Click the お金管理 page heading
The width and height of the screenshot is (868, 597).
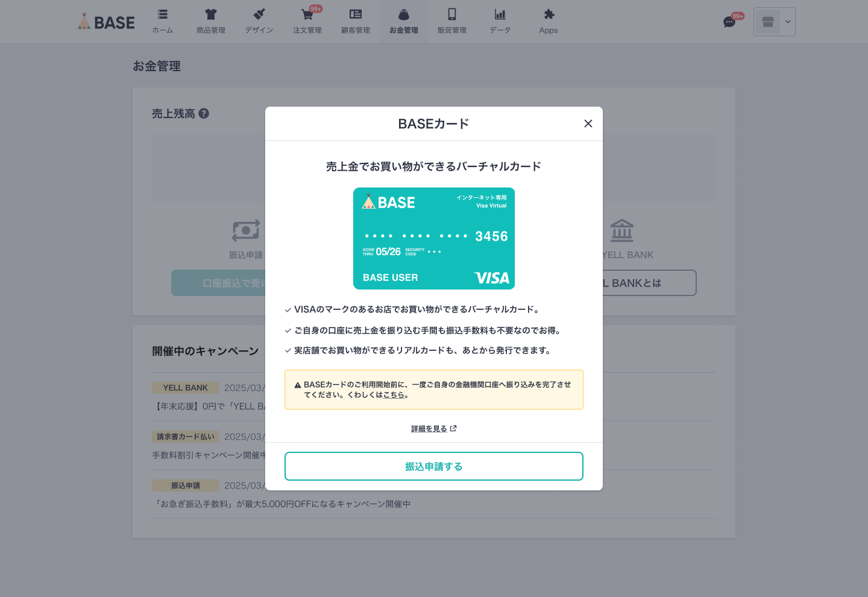pos(157,66)
